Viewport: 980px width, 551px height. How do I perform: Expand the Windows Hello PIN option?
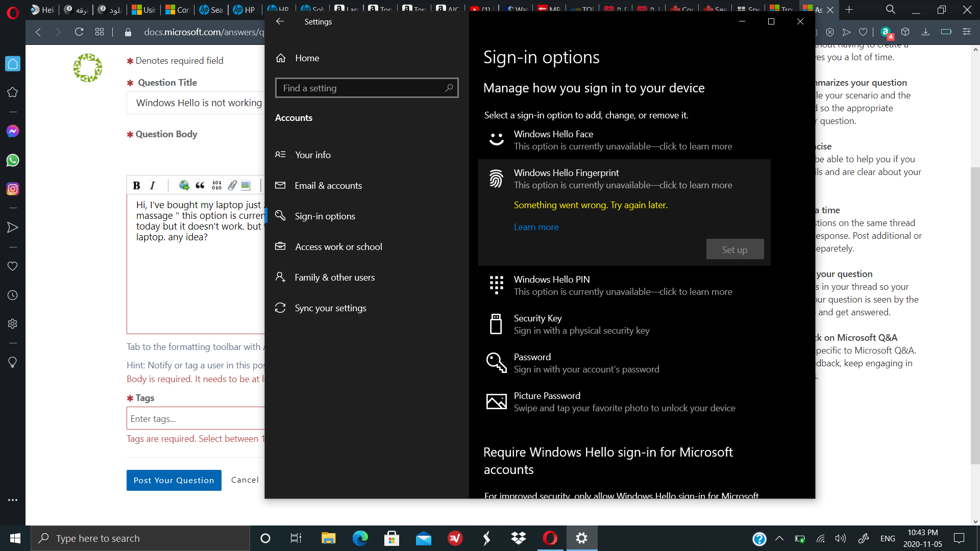(x=624, y=285)
